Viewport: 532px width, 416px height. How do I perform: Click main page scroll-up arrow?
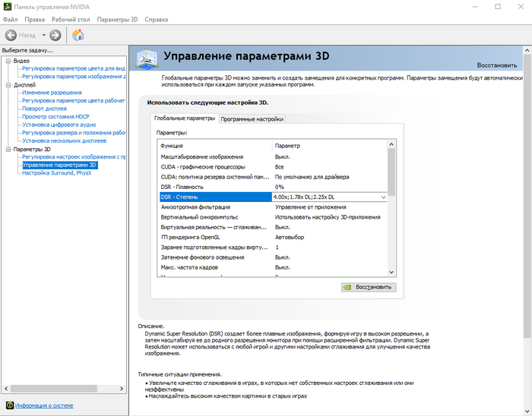tap(527, 50)
